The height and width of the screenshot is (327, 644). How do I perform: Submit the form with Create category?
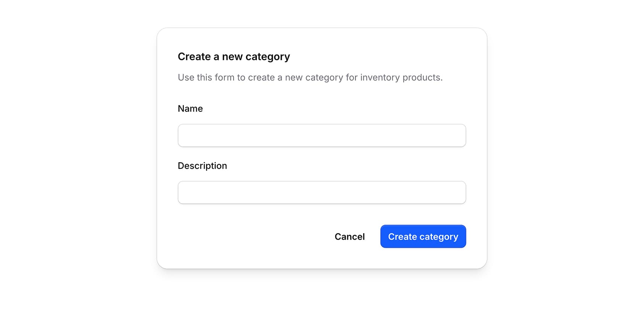pos(423,236)
